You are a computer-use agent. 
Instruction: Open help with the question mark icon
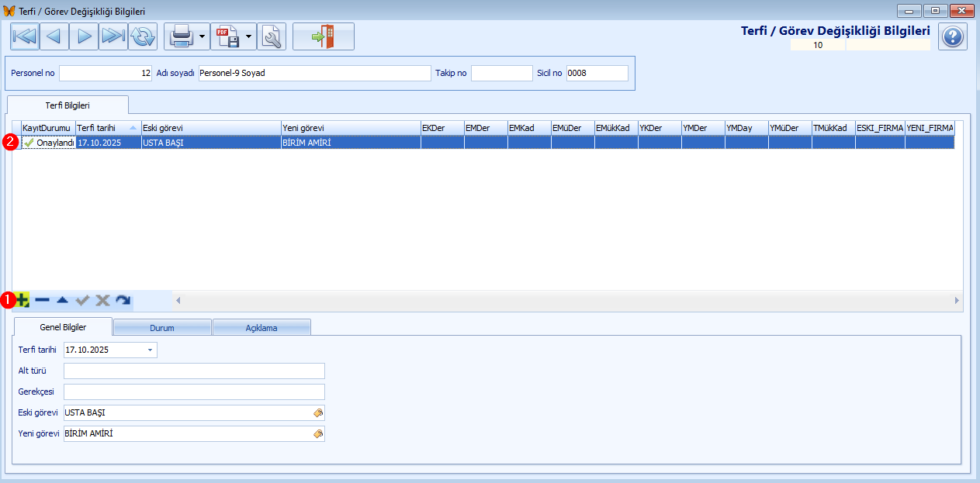[x=952, y=36]
